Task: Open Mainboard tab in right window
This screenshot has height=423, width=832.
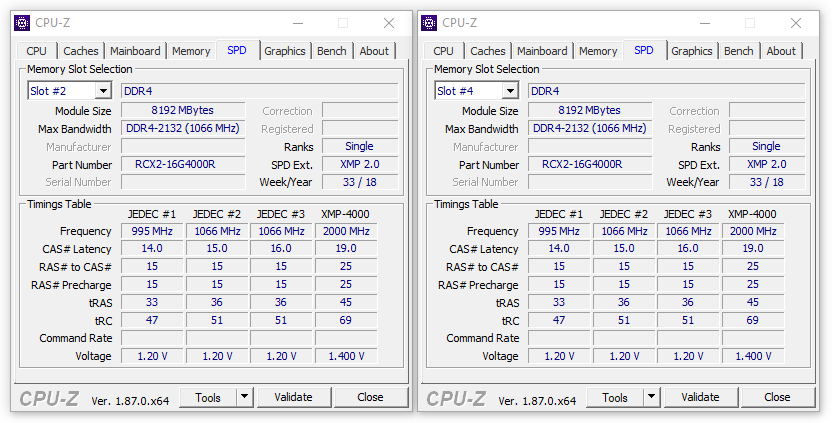Action: click(542, 51)
